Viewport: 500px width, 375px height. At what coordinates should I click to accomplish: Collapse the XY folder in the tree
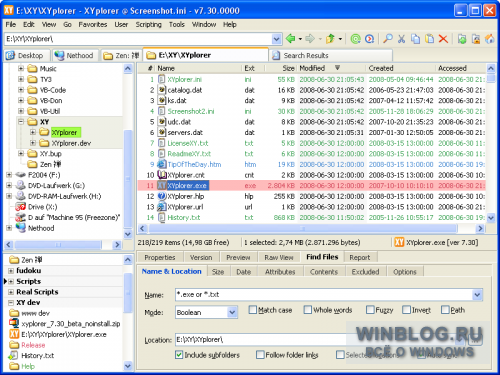tap(21, 122)
